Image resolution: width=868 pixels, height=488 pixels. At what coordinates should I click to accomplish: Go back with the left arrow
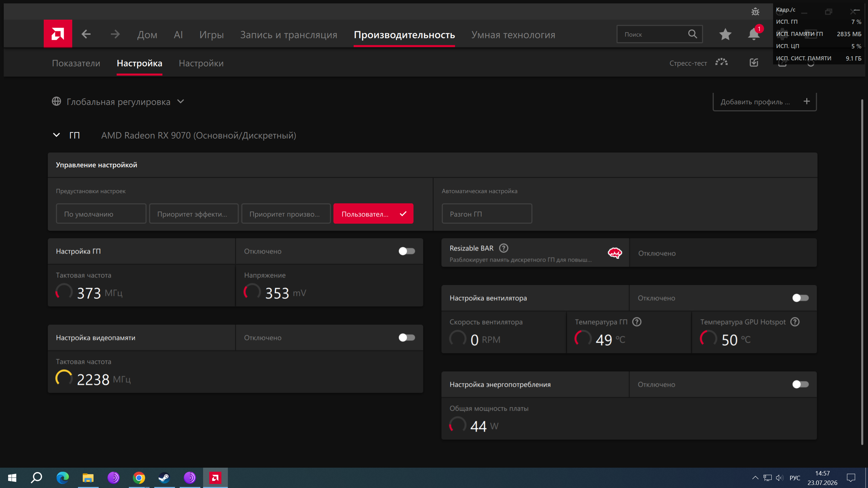tap(86, 34)
